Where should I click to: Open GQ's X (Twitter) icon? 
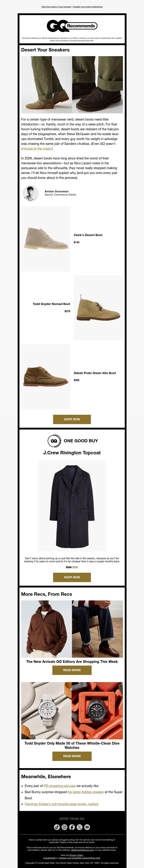(x=80, y=827)
